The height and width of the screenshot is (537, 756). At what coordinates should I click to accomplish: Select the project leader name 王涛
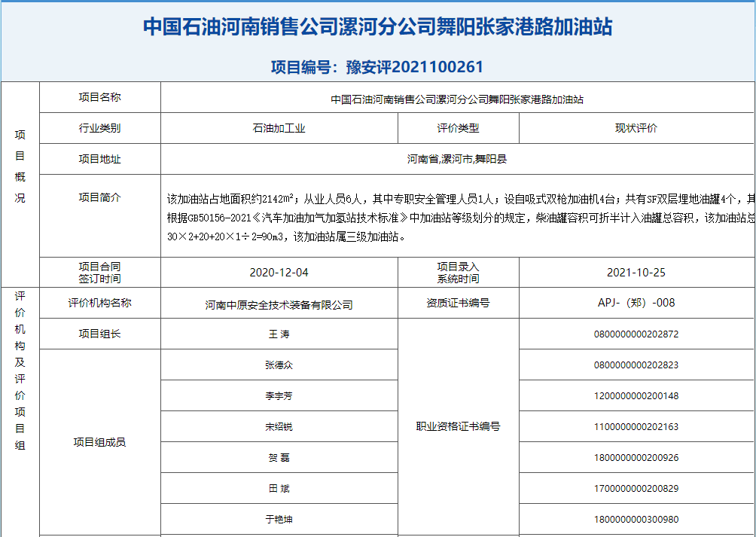[x=279, y=334]
